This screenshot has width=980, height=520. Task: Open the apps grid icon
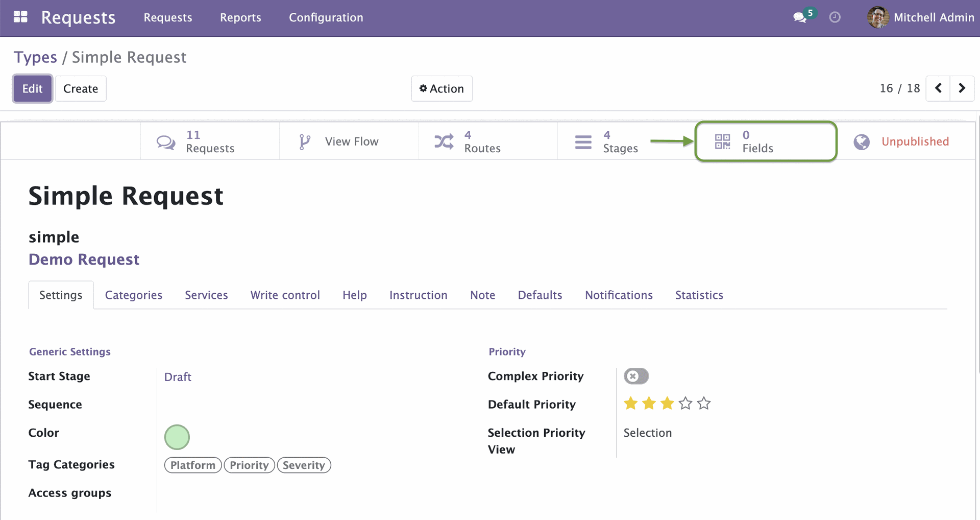[20, 17]
